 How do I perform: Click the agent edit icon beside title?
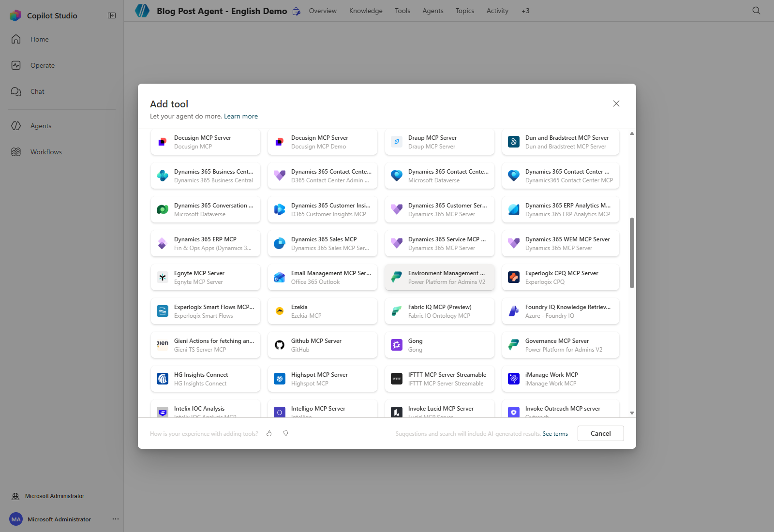(x=297, y=11)
